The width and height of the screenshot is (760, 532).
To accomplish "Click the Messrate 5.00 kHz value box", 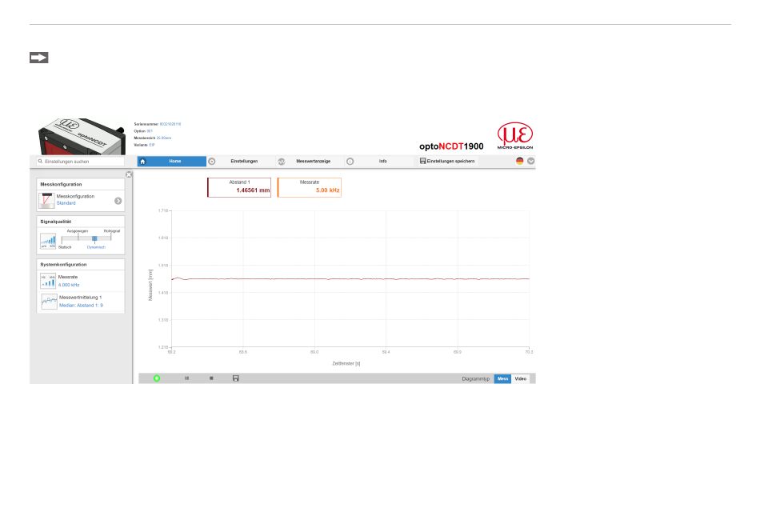I will 310,187.
